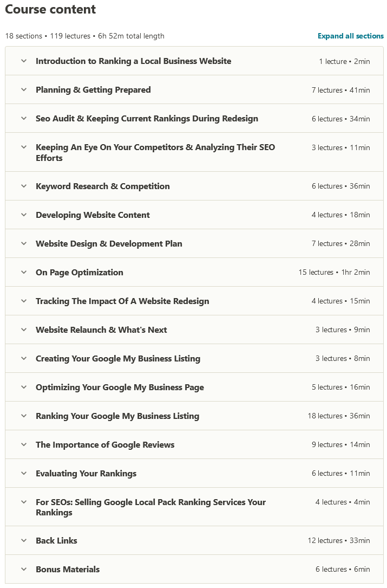Select the Evaluating Your Rankings section title

tap(86, 474)
